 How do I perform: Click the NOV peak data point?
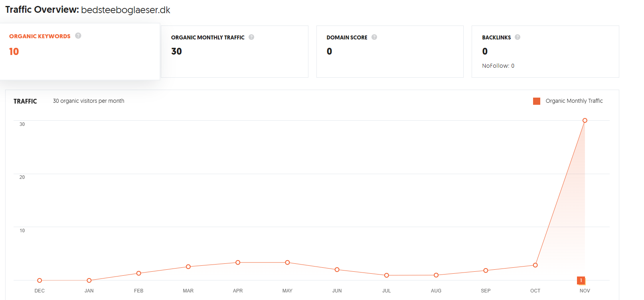click(585, 120)
